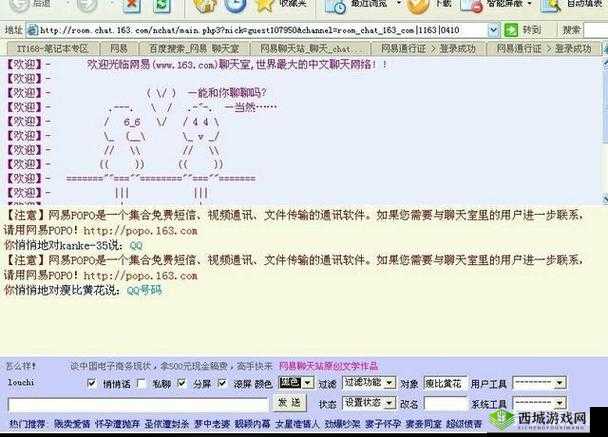This screenshot has width=608, height=437.
Task: Click the browser Back arrow icon
Action: 19,4
